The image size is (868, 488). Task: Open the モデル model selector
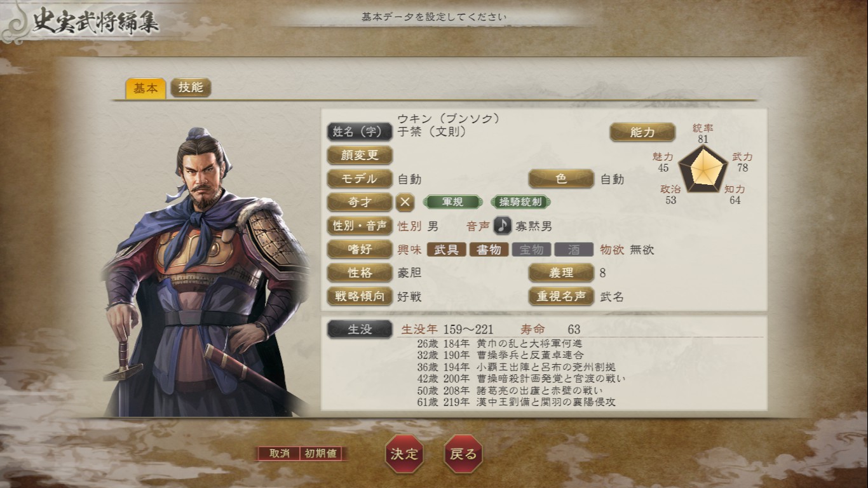tap(360, 179)
